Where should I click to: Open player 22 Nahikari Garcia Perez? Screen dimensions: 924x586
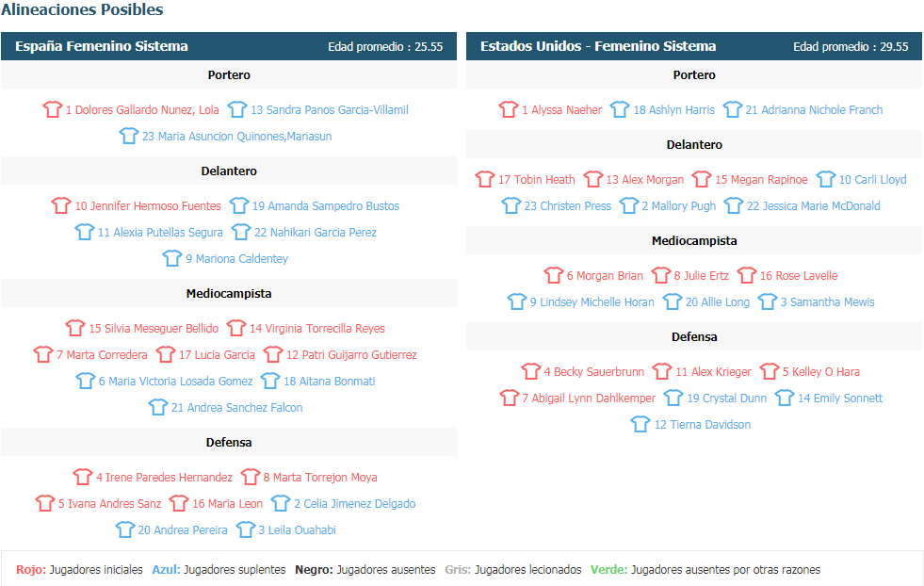pos(316,233)
